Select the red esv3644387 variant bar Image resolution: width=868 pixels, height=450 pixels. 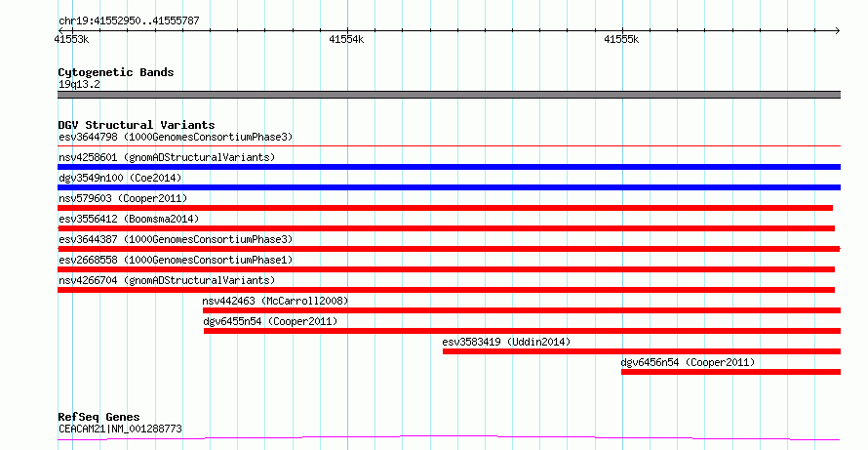[x=449, y=249]
